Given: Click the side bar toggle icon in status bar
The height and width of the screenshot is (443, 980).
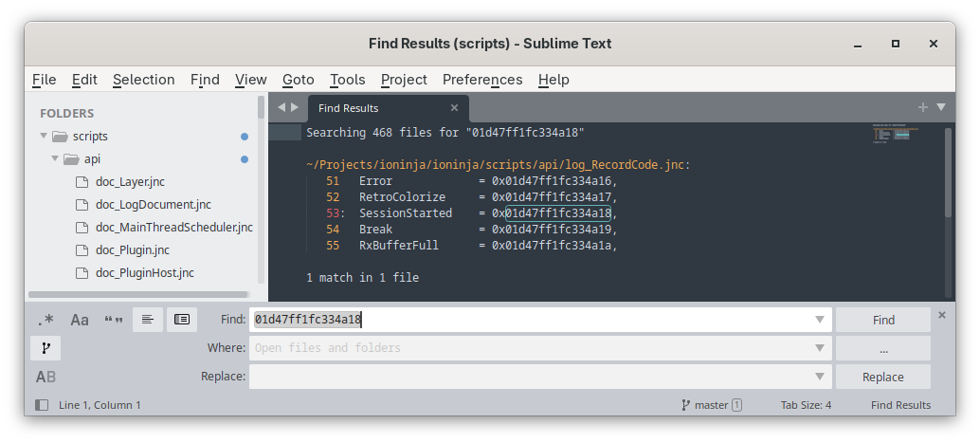Looking at the screenshot, I should (x=42, y=405).
